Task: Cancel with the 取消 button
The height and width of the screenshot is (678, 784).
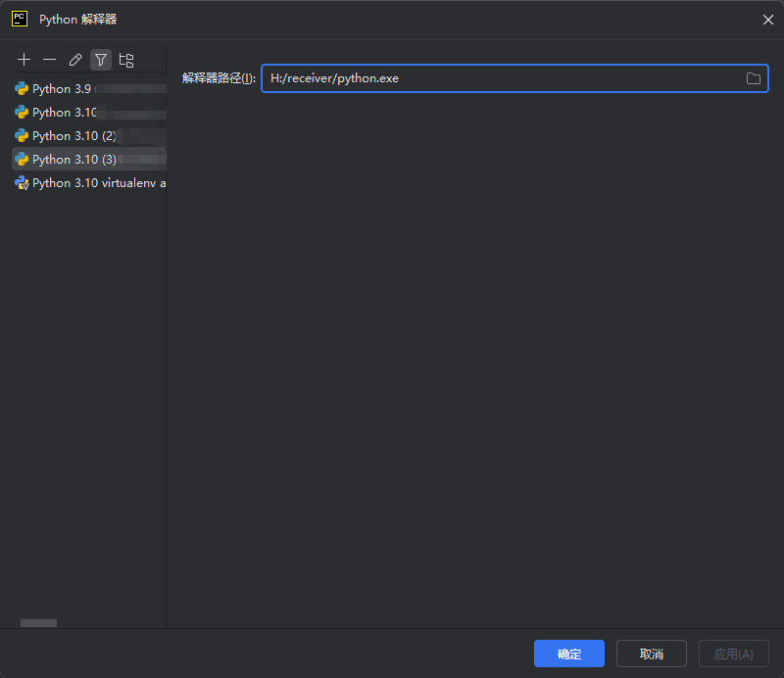Action: 652,654
